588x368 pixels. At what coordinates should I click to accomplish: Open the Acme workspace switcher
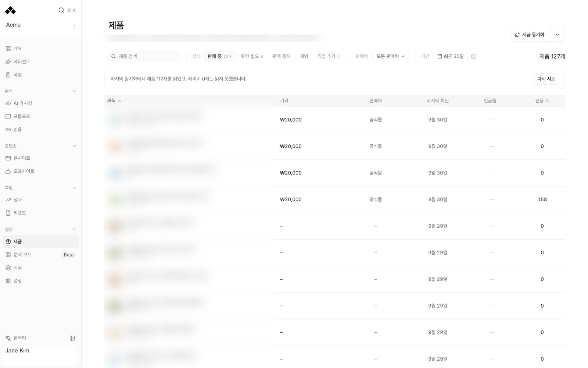click(40, 25)
